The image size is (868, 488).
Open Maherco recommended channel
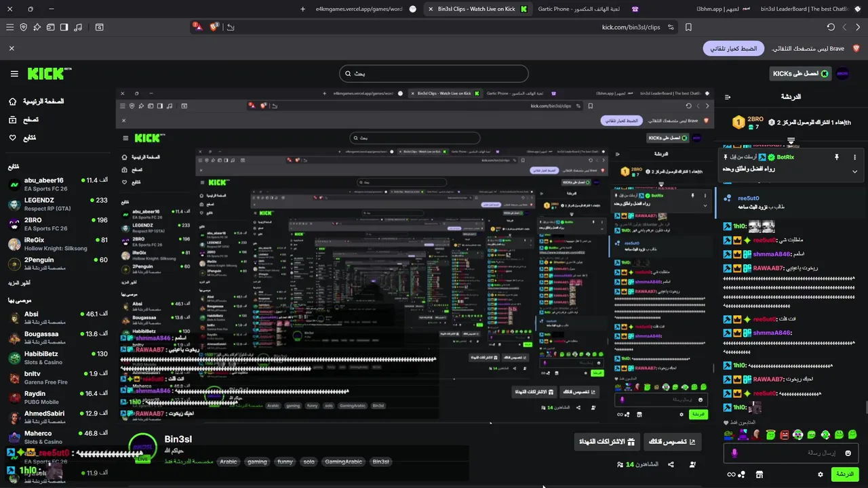pos(57,437)
